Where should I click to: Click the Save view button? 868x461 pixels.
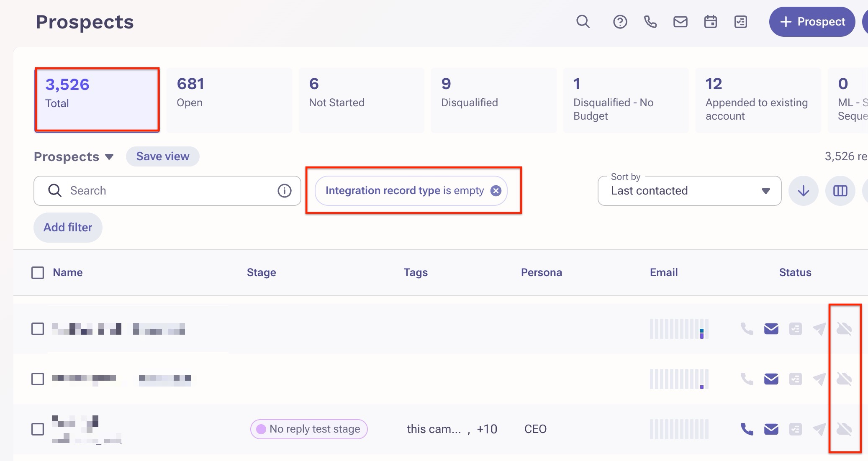click(162, 156)
